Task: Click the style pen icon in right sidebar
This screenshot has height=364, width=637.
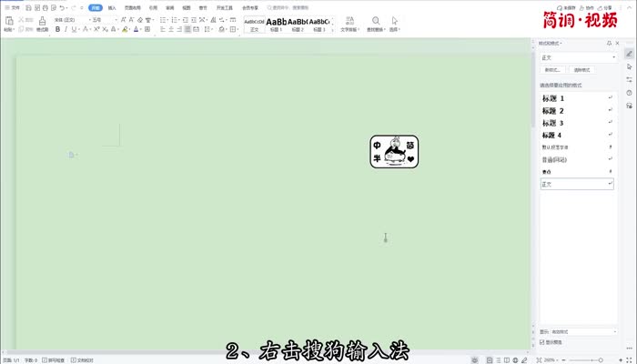Action: coord(629,54)
